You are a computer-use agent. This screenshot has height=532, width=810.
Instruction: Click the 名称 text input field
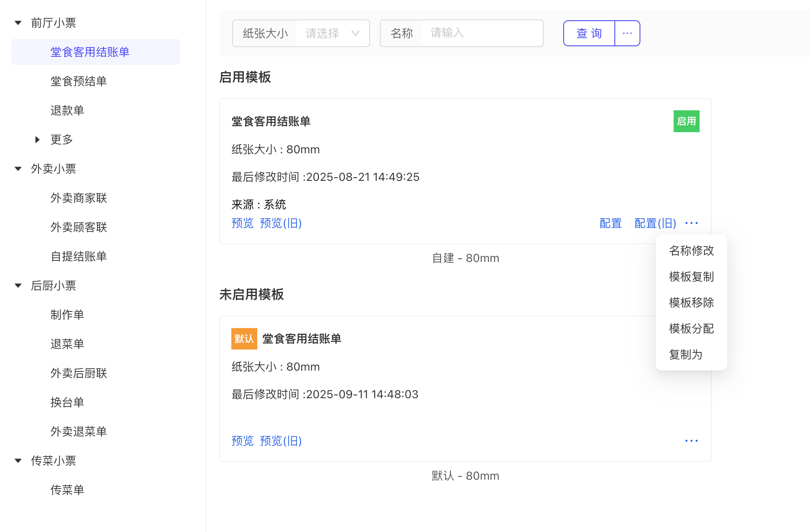point(481,33)
